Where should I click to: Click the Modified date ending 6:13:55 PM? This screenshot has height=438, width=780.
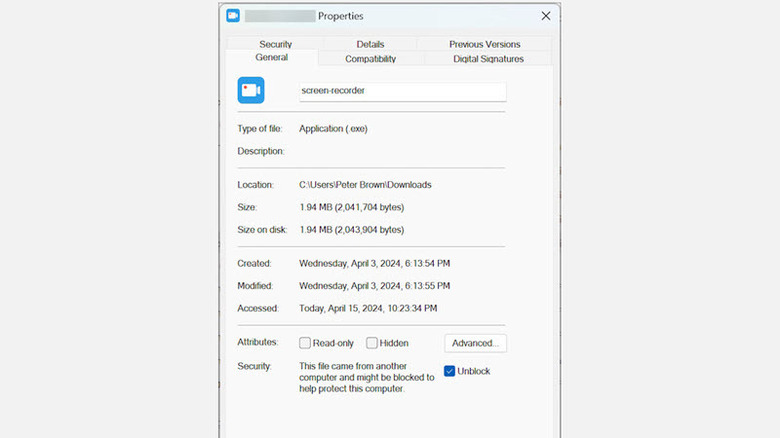[375, 286]
